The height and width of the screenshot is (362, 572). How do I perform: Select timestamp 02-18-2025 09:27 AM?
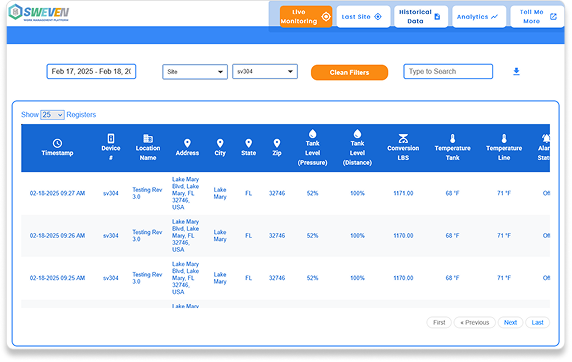57,193
